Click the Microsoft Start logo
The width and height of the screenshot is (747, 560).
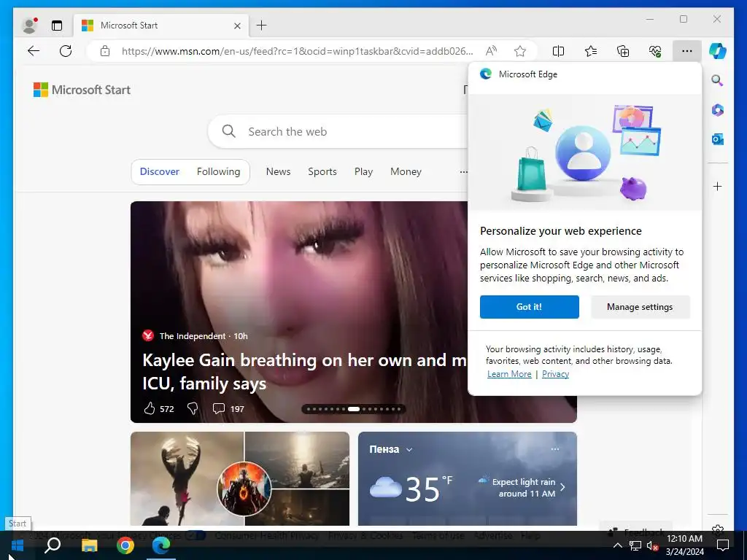(82, 90)
